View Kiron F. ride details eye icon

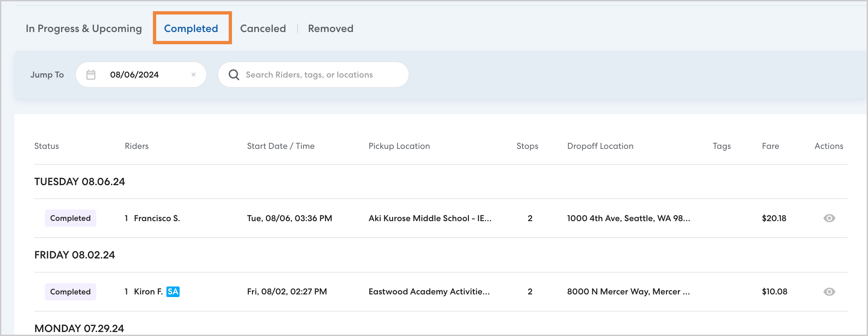[829, 291]
